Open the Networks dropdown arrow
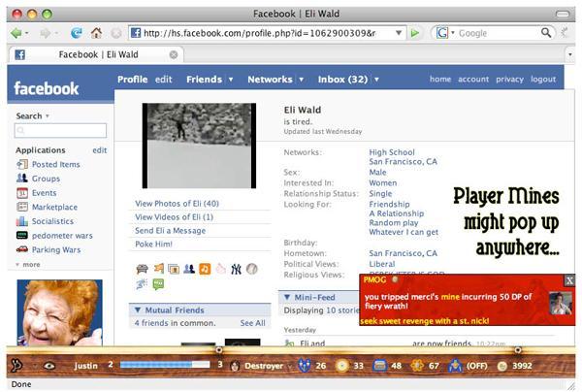Viewport: 582px width, 392px height. tap(301, 80)
